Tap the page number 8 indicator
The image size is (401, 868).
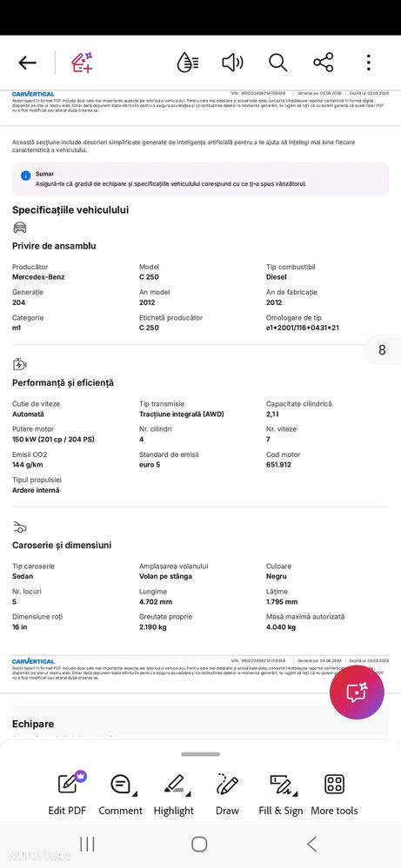pos(382,350)
